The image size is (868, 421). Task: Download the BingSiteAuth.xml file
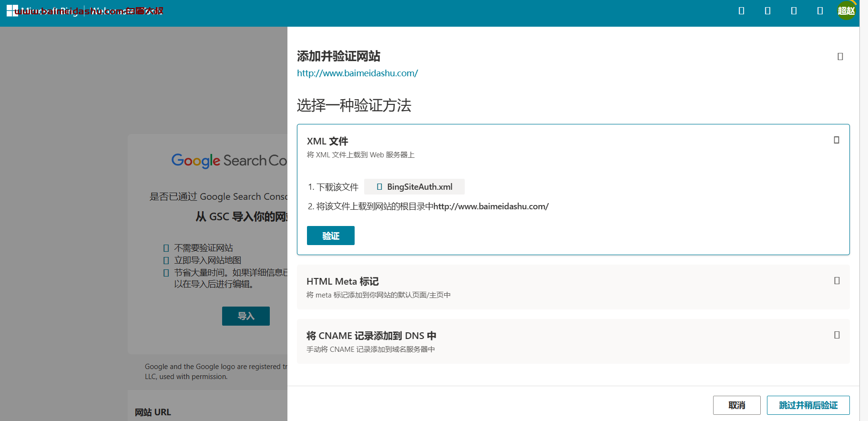[414, 187]
